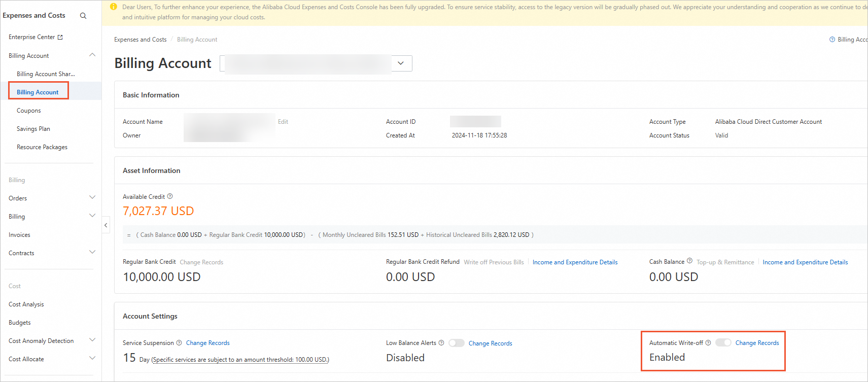Click Change Records for Service Suspension

[x=208, y=343]
